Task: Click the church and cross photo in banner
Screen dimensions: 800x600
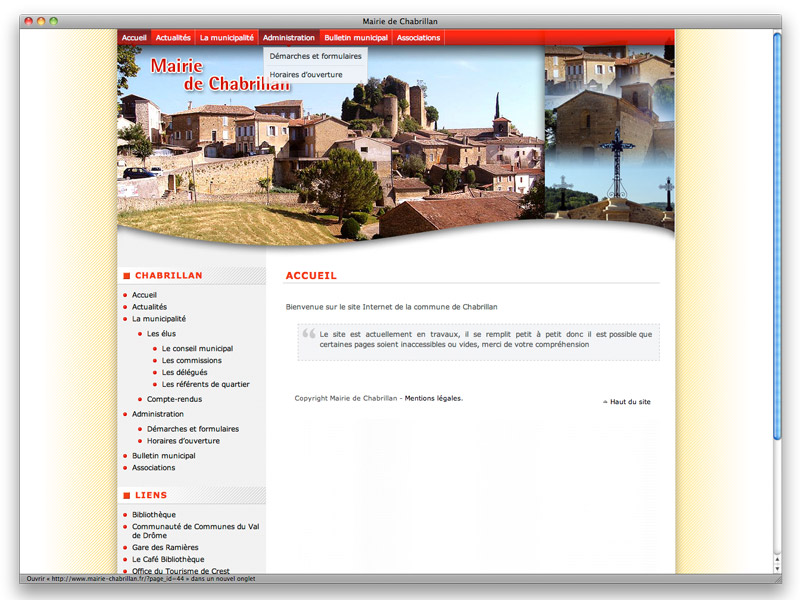Action: [610, 135]
